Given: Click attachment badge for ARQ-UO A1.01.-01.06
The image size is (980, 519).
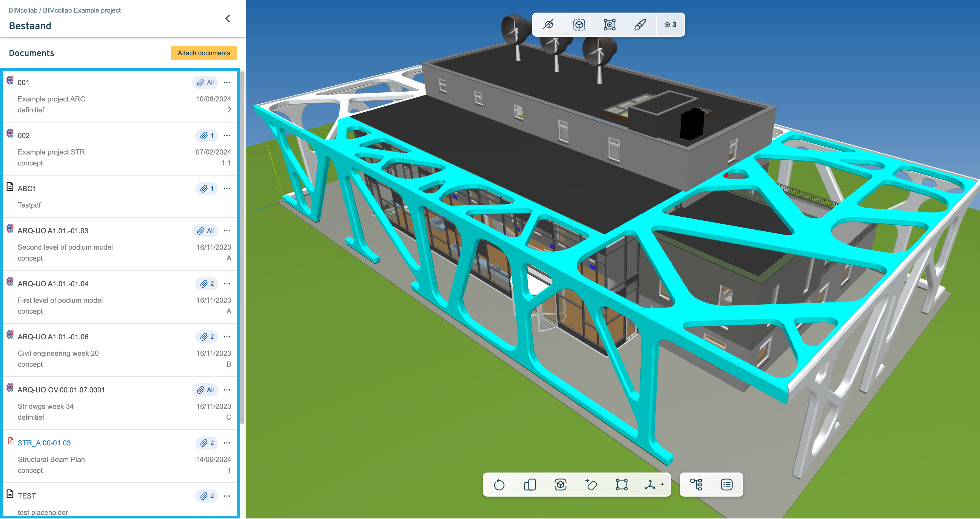Looking at the screenshot, I should click(206, 337).
